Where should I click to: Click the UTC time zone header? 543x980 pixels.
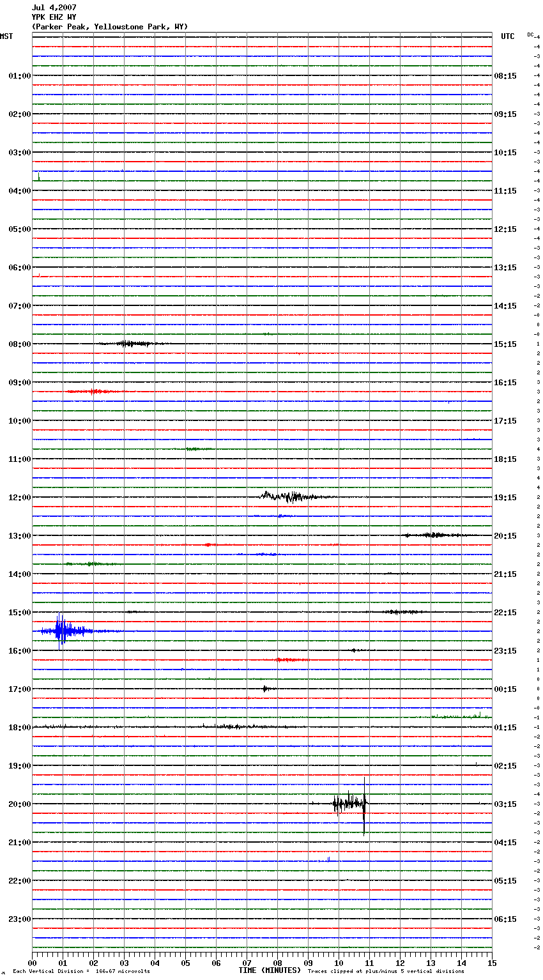(x=508, y=36)
